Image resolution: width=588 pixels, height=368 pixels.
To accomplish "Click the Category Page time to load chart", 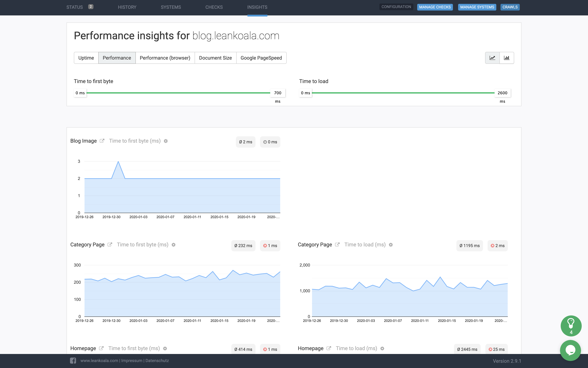I will [x=410, y=291].
